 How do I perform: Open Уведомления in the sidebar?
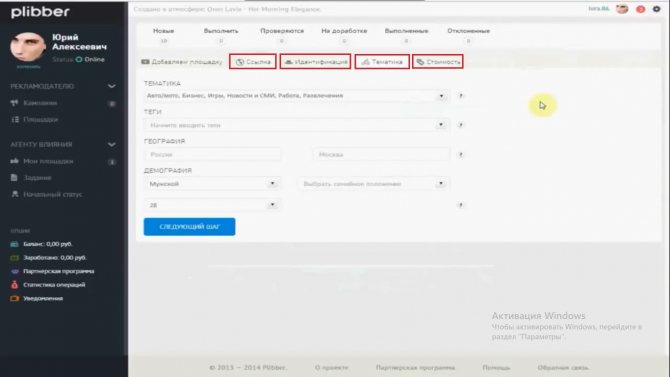[x=43, y=298]
